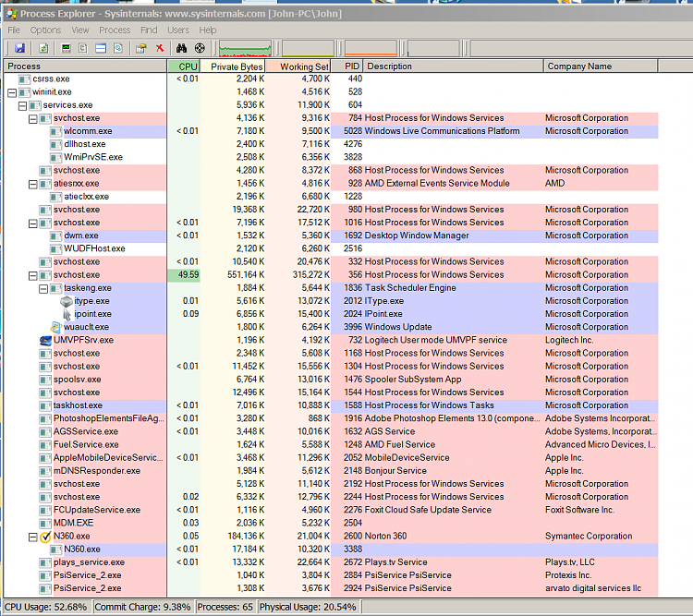Sort by the Process column header
This screenshot has width=693, height=616.
tap(85, 66)
